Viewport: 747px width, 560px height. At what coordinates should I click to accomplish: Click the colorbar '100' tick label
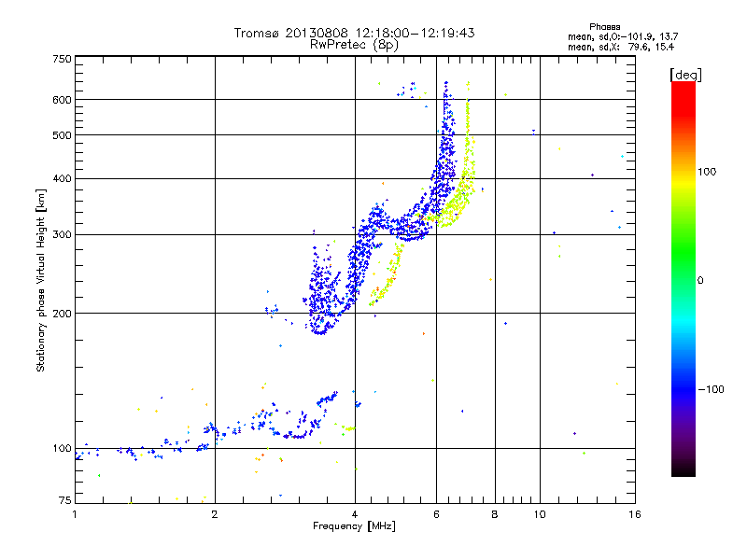click(707, 172)
